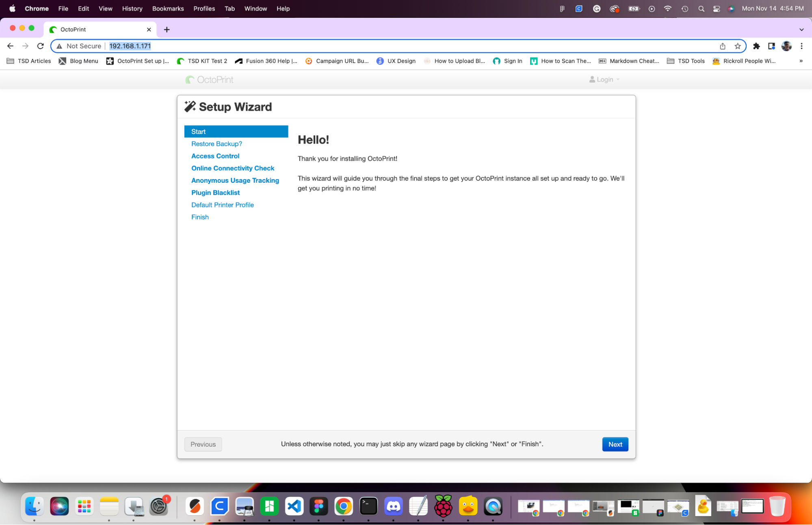Click the OctoPrint logo in the navbar
Image resolution: width=812 pixels, height=525 pixels.
(x=210, y=80)
